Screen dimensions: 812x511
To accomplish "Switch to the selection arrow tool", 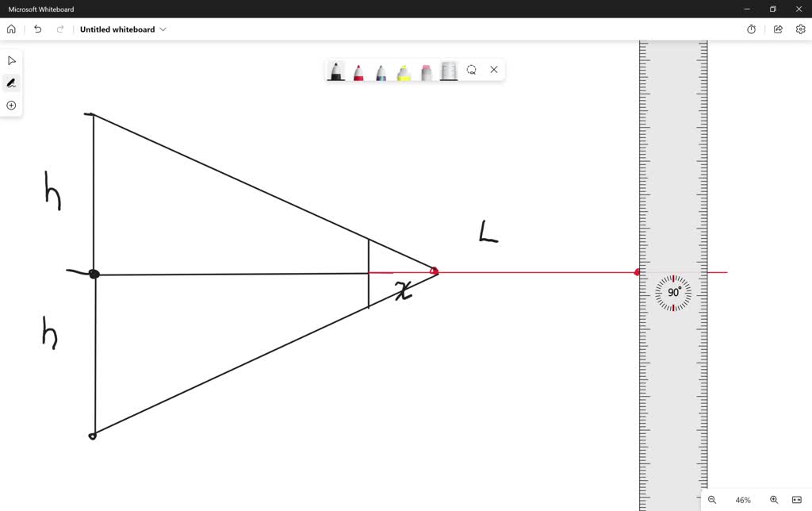I will [x=11, y=60].
